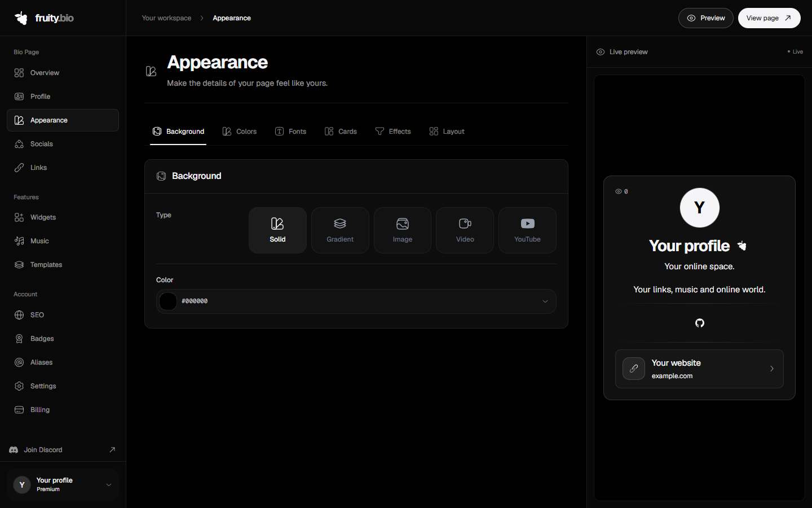This screenshot has height=508, width=812.
Task: Click the GitHub icon in live preview
Action: pos(700,323)
